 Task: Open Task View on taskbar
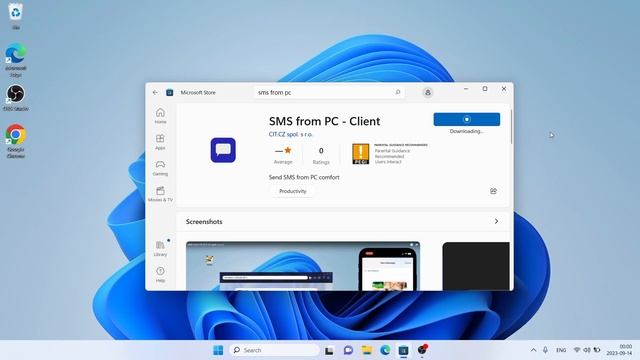329,350
